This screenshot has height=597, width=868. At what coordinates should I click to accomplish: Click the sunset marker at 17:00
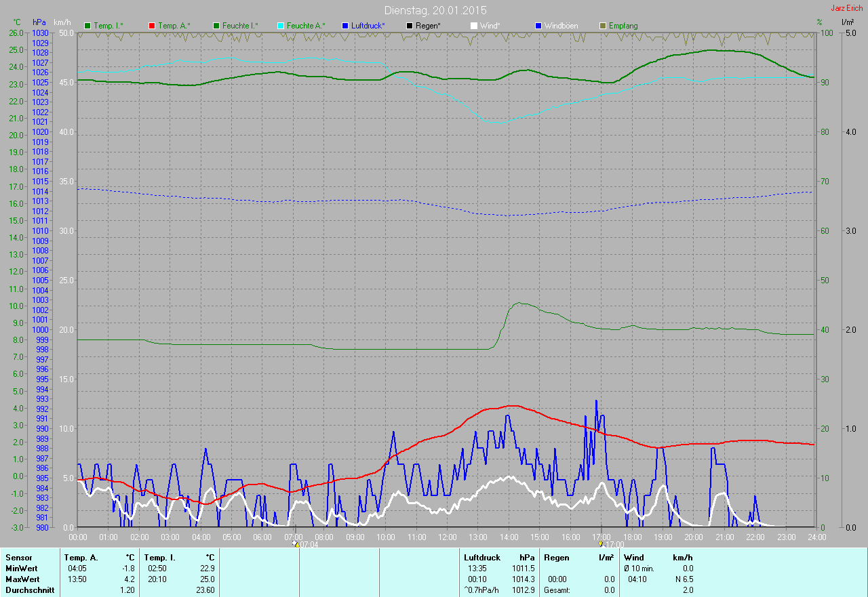pos(601,543)
